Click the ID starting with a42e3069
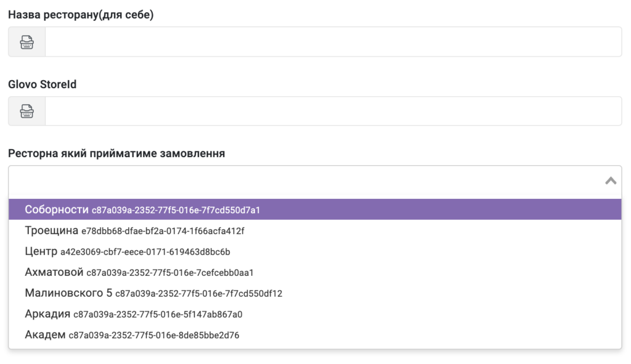 pos(145,252)
